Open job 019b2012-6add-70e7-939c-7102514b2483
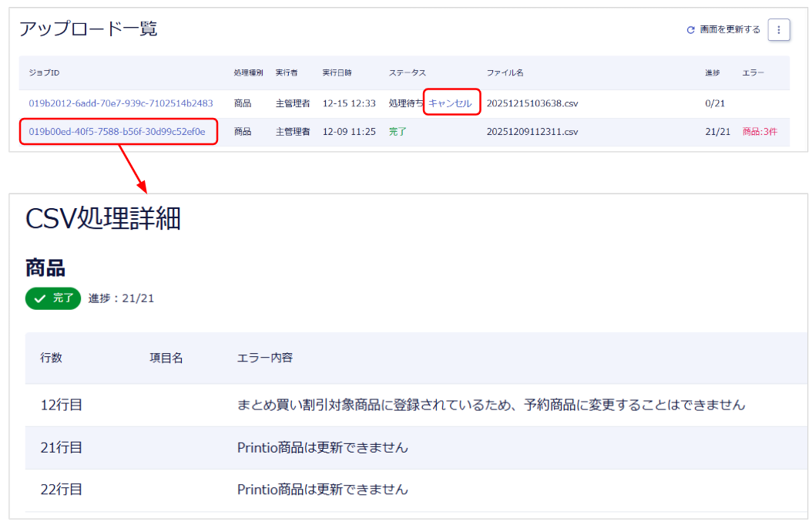 [121, 103]
